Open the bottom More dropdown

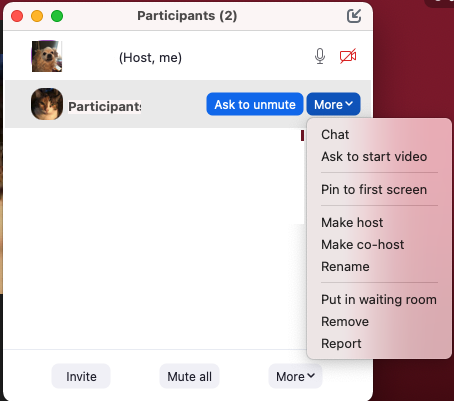(295, 376)
